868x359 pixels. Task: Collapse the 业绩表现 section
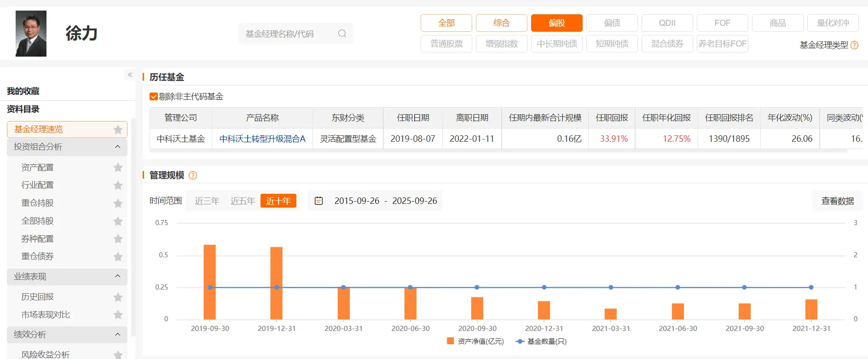[117, 276]
